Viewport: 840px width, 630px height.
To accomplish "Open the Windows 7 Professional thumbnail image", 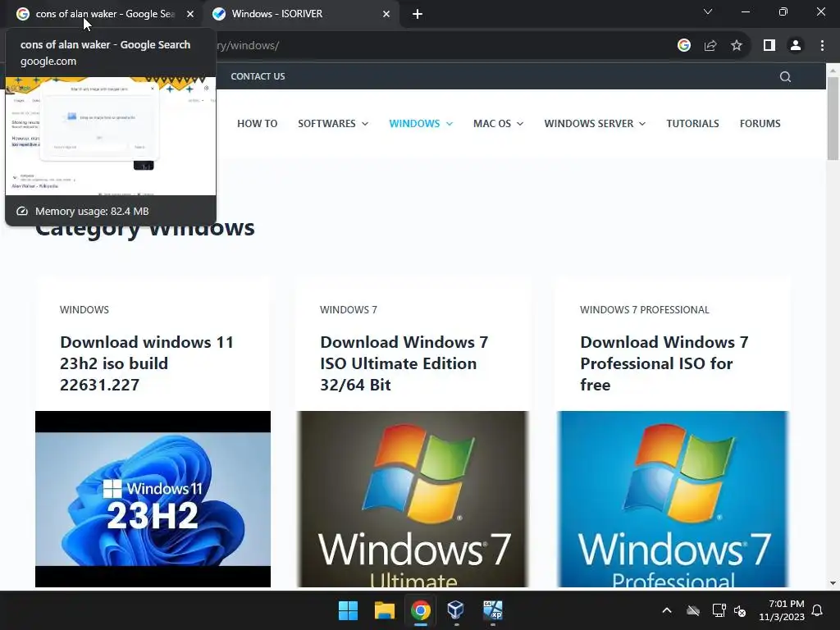I will (673, 500).
